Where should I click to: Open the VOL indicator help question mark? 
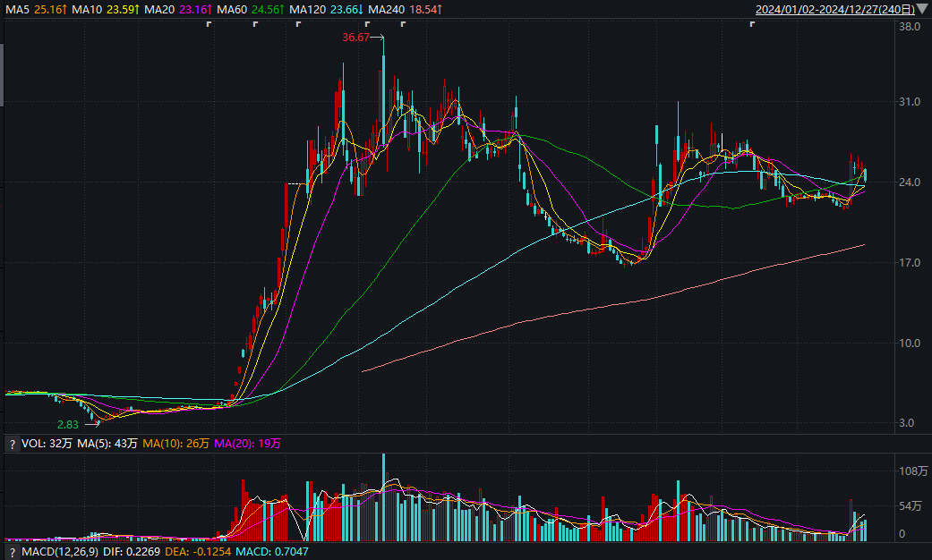point(12,445)
